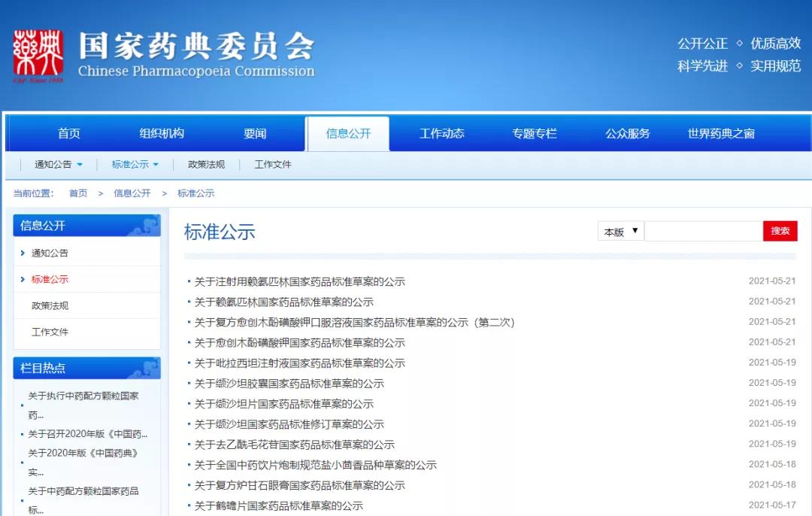Open 关于复方炉甘石眼膏国家药品标准草案的公示 link

(x=299, y=485)
